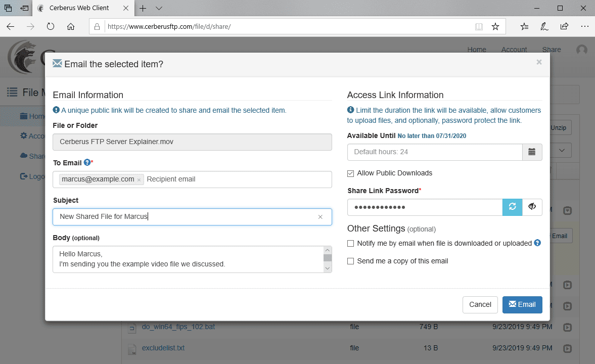Toggle share link password visibility
Viewport: 595px width, 364px height.
pos(532,207)
